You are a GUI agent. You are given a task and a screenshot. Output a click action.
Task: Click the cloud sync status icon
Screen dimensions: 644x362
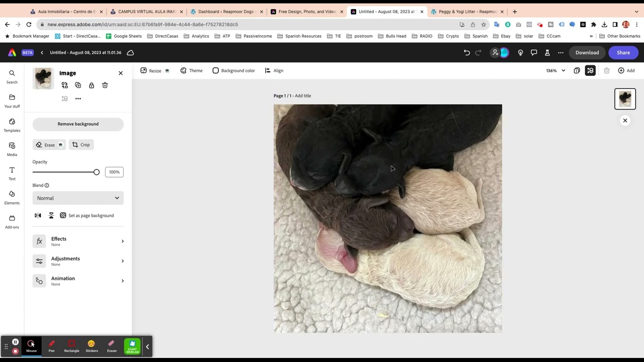tap(130, 52)
